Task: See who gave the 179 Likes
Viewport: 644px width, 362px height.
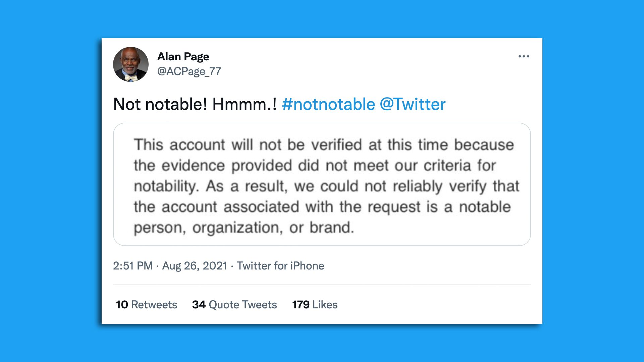Action: click(315, 305)
